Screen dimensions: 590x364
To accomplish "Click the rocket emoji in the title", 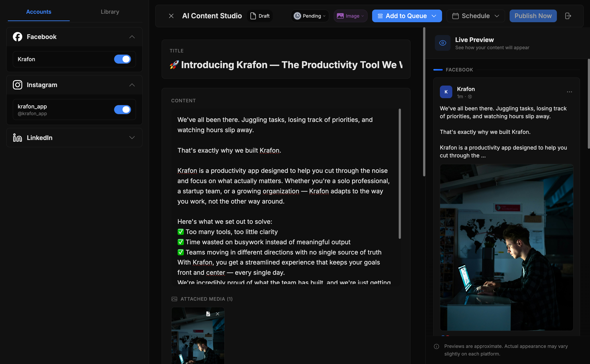I will tap(174, 65).
